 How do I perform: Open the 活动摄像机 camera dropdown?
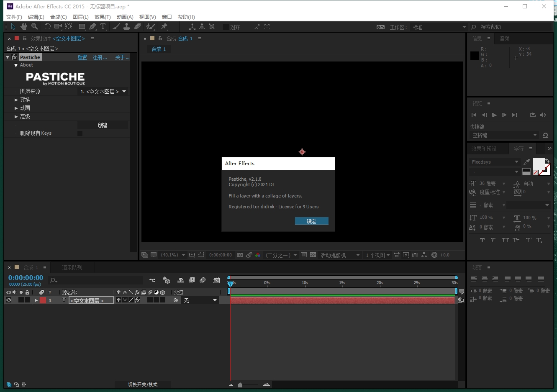[340, 255]
